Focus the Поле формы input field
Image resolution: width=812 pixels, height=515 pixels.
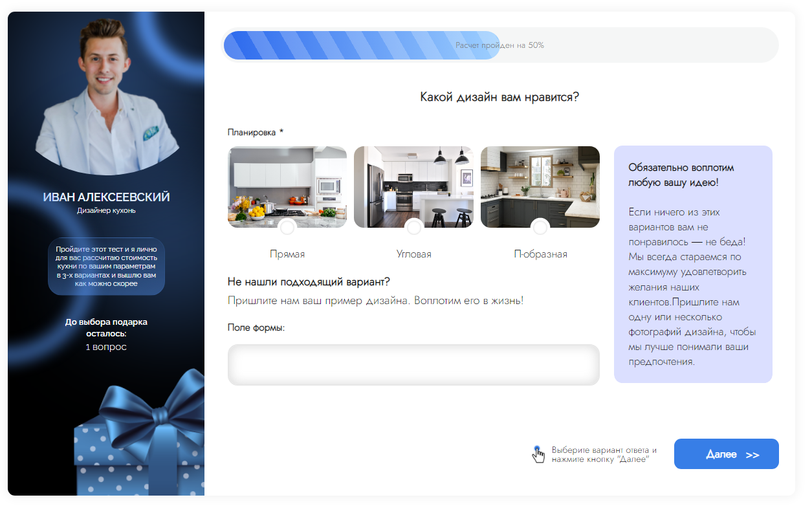(x=413, y=365)
